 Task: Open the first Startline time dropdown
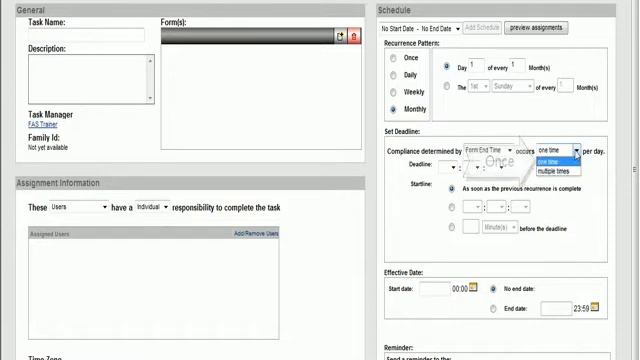(472, 207)
